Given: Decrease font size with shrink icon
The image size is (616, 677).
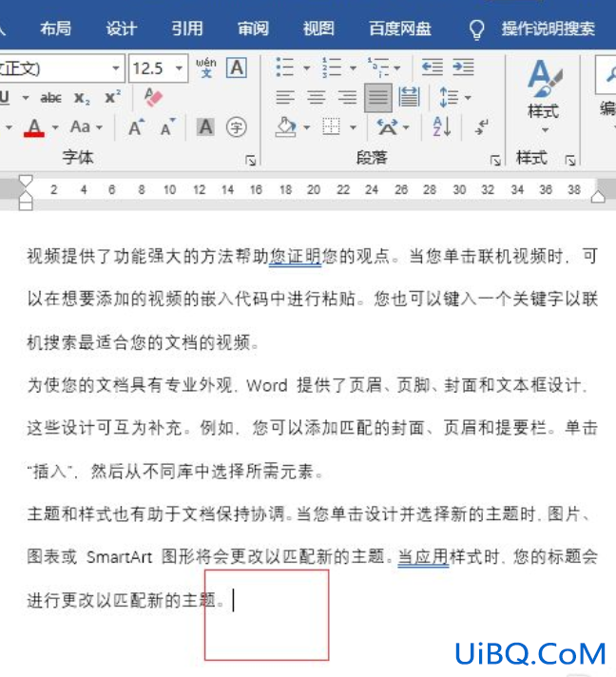Looking at the screenshot, I should [167, 127].
